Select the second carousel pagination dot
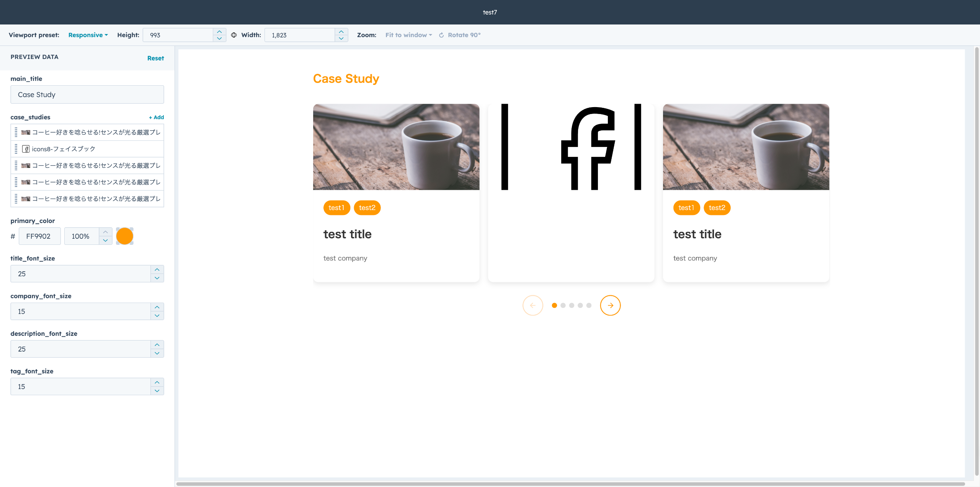 point(563,305)
